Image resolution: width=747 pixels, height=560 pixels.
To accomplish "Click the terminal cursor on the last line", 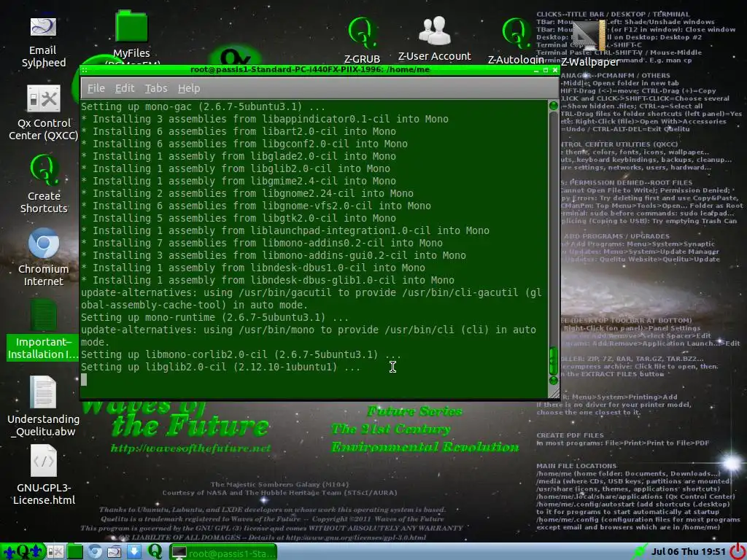I will (x=85, y=379).
